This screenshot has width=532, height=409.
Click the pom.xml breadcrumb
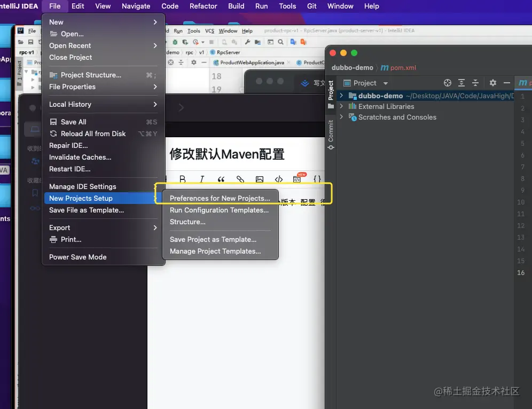pos(398,67)
